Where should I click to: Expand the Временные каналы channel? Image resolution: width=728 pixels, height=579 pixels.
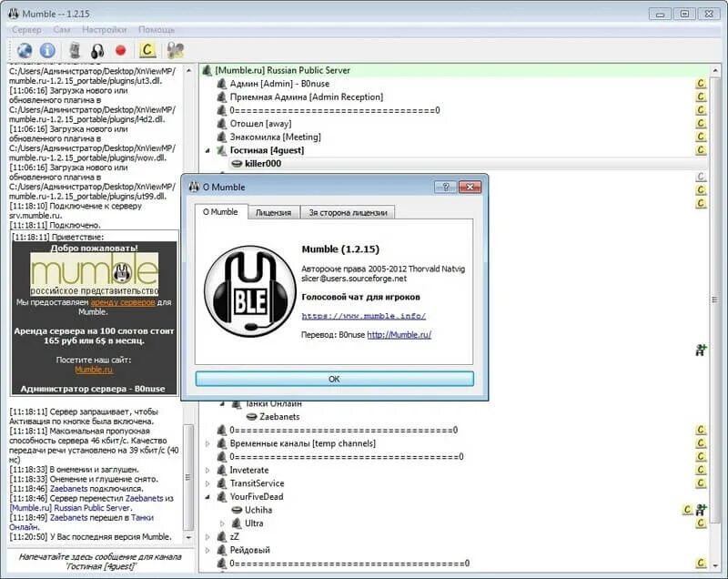pos(207,443)
